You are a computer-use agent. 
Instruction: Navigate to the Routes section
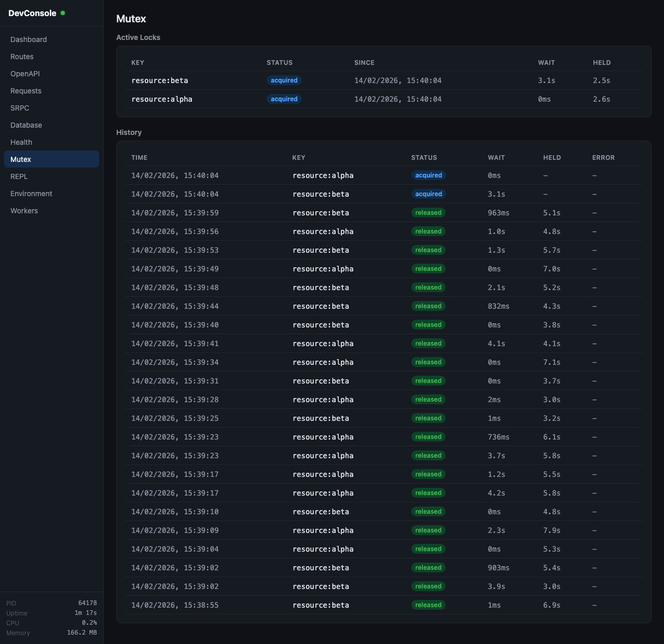pos(22,57)
